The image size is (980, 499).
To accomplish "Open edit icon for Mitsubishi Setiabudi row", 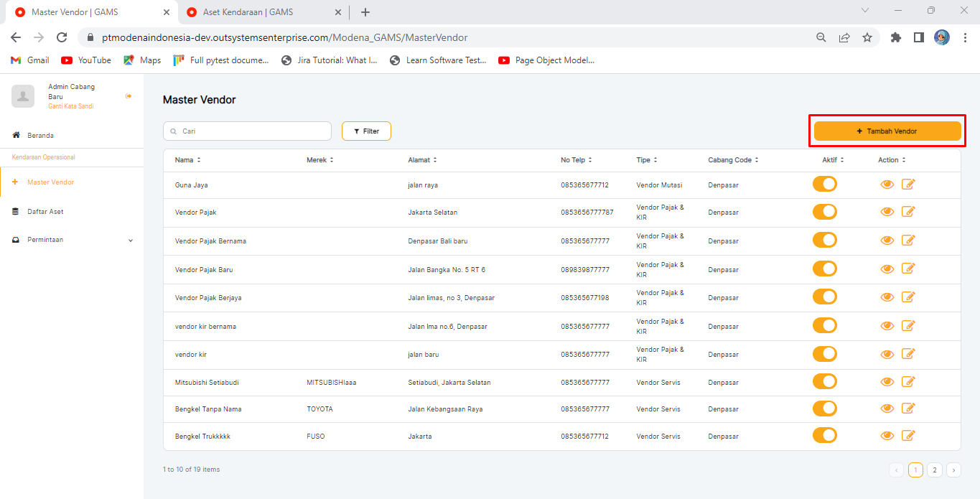I will point(908,382).
